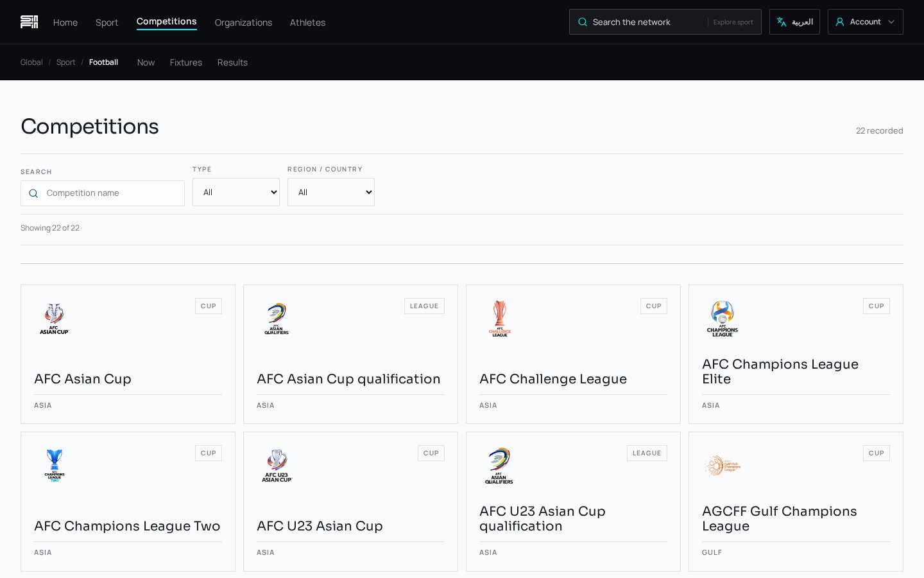
Task: Click the Showing 22 of 22 text
Action: [x=50, y=228]
